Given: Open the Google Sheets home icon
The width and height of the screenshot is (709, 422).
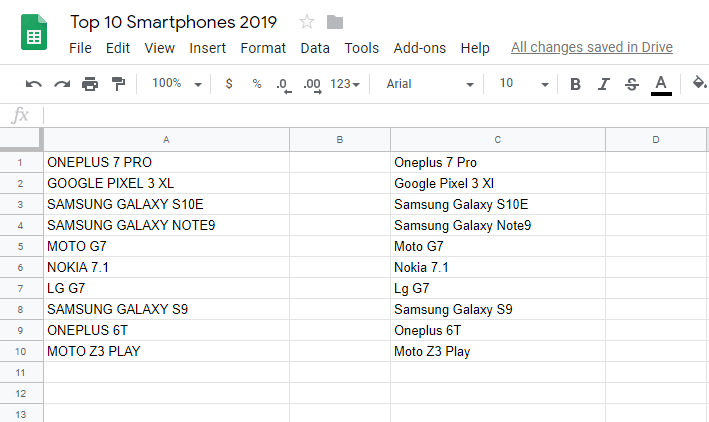Looking at the screenshot, I should coord(34,32).
